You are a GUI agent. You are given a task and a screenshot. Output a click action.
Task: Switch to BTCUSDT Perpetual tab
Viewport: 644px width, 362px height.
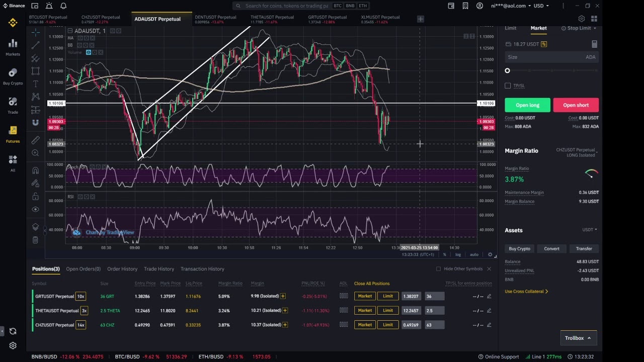tap(48, 19)
